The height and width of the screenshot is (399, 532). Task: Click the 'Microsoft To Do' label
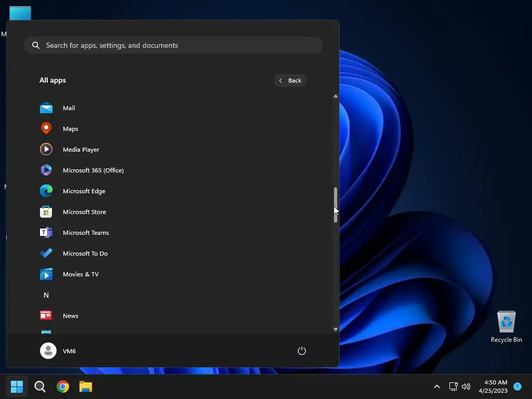pos(85,253)
